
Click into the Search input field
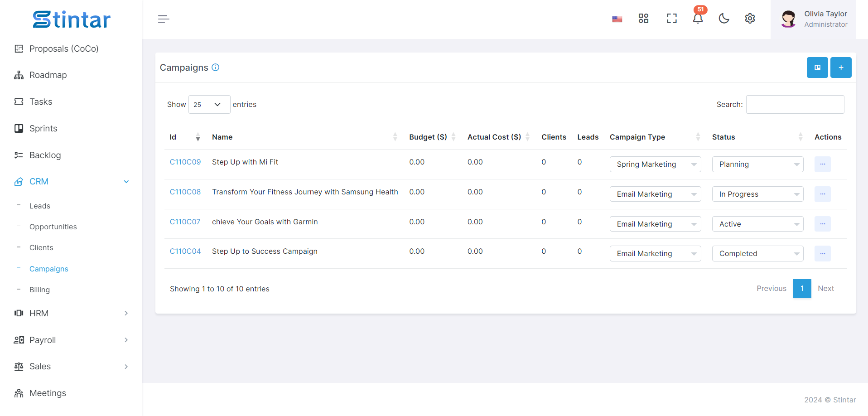click(x=795, y=105)
